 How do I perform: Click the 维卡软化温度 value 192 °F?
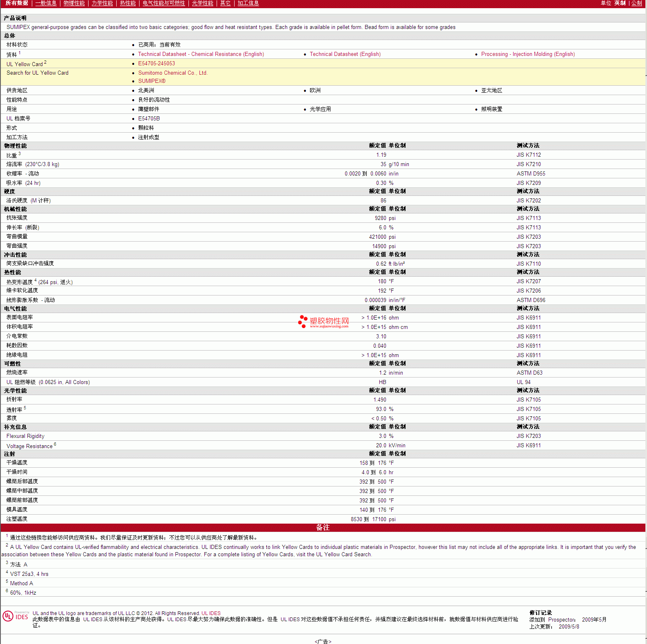tap(386, 291)
